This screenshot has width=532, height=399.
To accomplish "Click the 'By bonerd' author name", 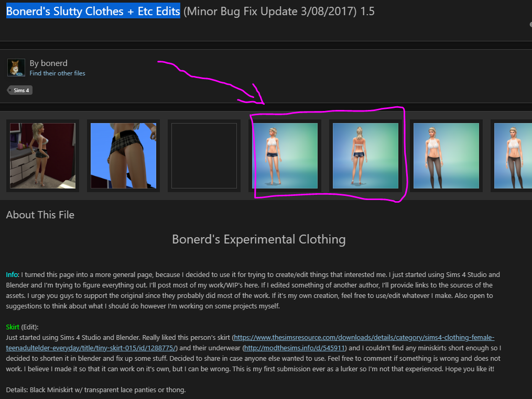I will (x=49, y=63).
